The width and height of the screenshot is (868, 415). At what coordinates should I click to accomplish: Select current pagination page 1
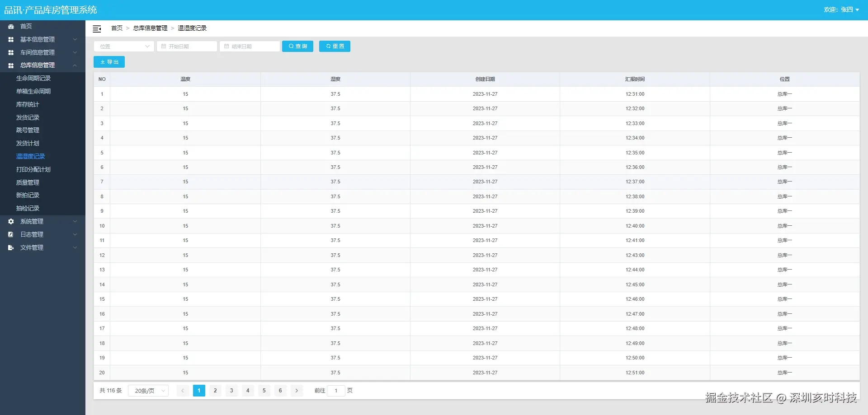[x=199, y=391]
